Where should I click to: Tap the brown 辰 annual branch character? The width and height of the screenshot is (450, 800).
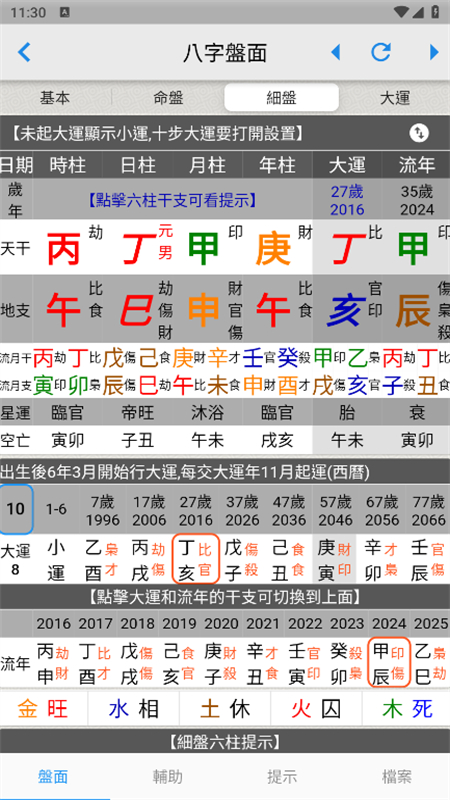[414, 311]
